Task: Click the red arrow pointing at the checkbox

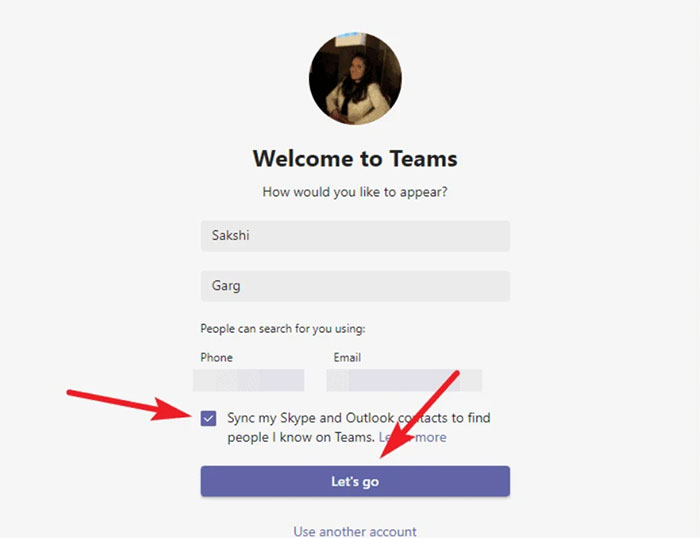Action: [x=129, y=405]
